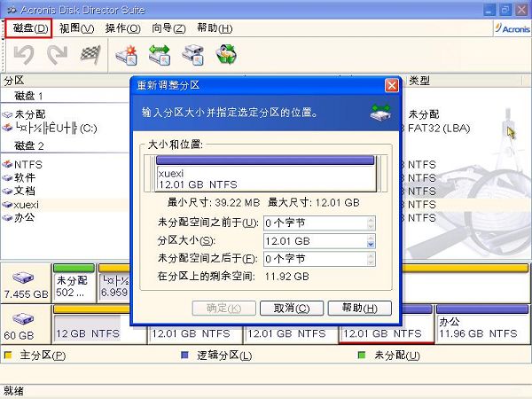Select the 文档 partition row

[65, 191]
